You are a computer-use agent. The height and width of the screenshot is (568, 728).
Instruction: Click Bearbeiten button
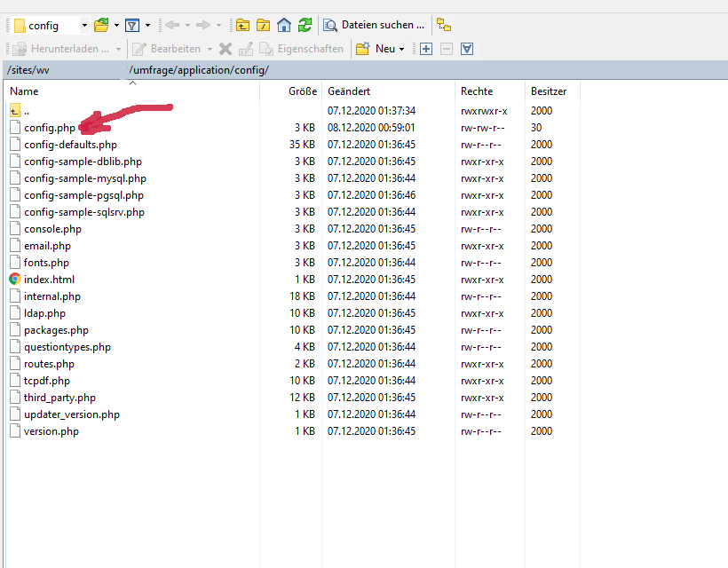click(167, 49)
